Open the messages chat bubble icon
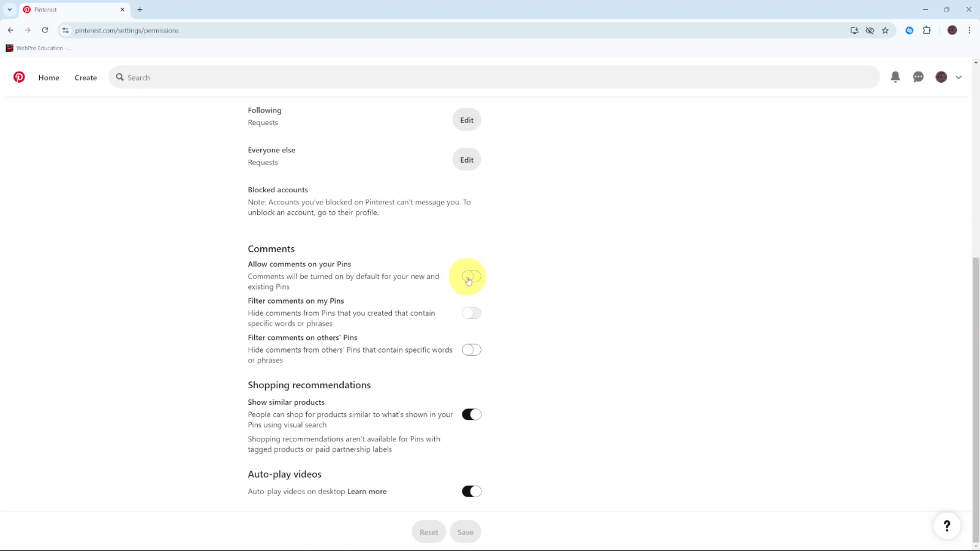This screenshot has width=980, height=551. tap(918, 77)
